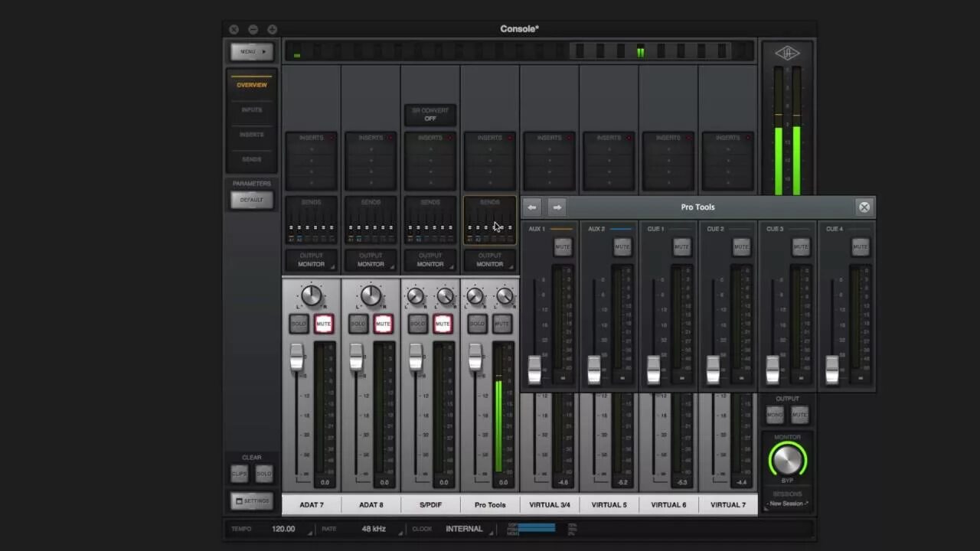Open the ADAT 7 sends section

(x=312, y=220)
